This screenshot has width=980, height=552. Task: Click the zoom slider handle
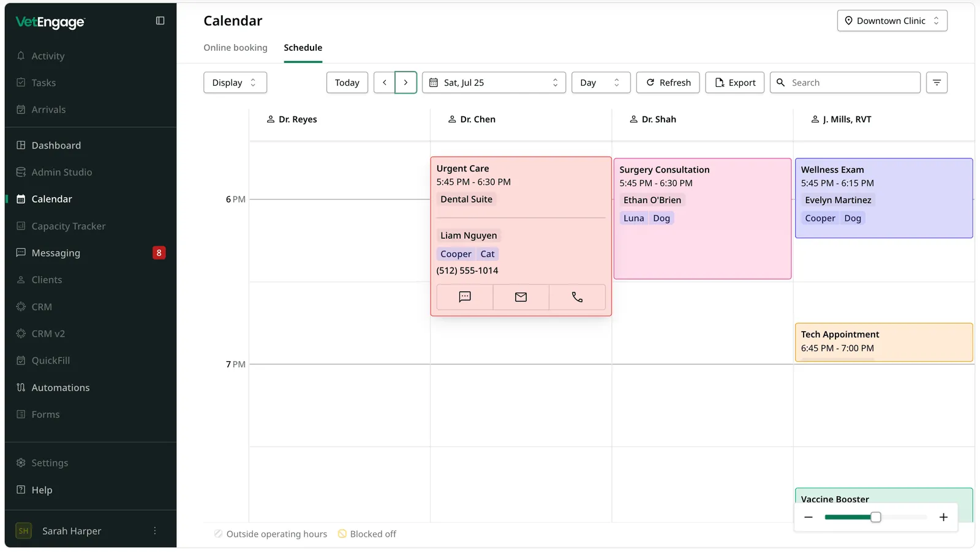coord(876,517)
